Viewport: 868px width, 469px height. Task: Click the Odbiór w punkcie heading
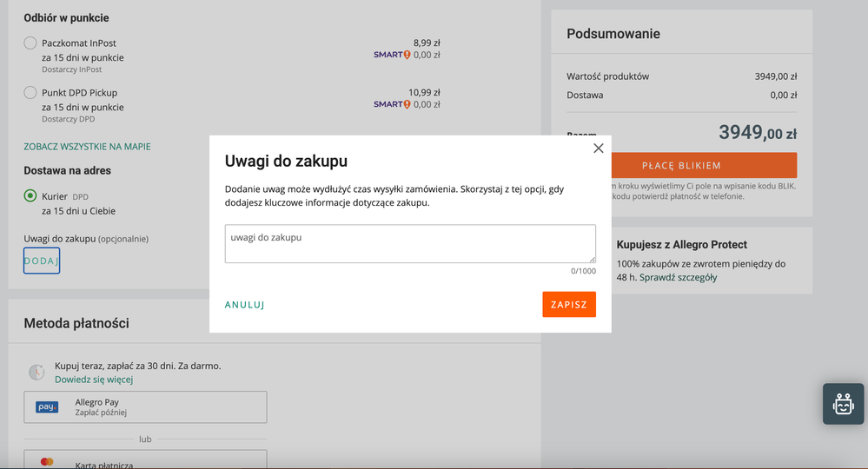click(x=66, y=17)
